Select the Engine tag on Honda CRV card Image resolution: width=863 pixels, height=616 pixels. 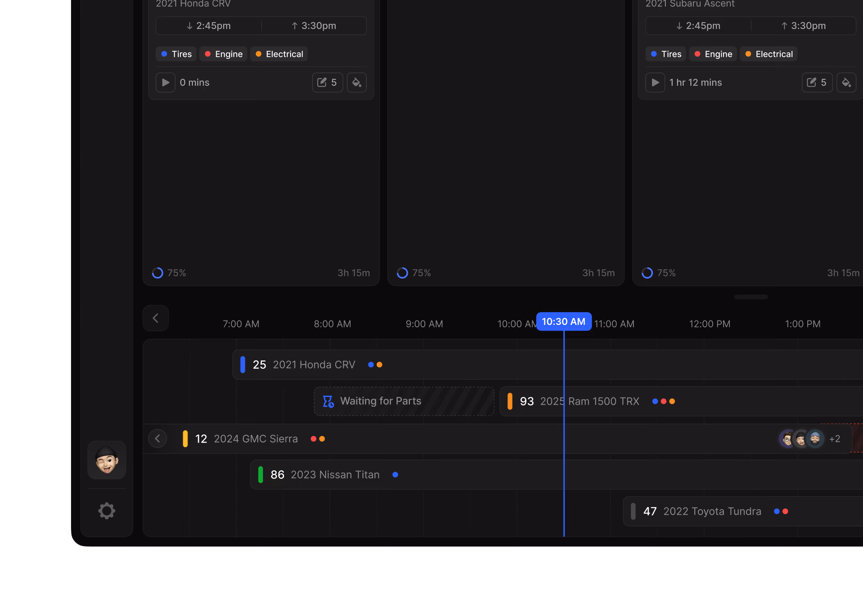pos(224,54)
